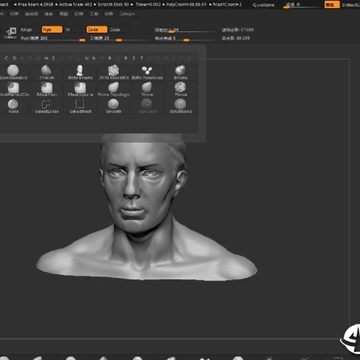Enable the Zsub button

coord(115,30)
